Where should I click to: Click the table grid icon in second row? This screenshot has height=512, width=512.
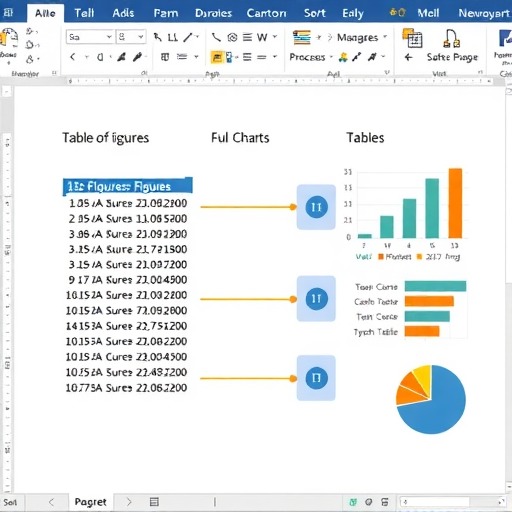(x=165, y=57)
